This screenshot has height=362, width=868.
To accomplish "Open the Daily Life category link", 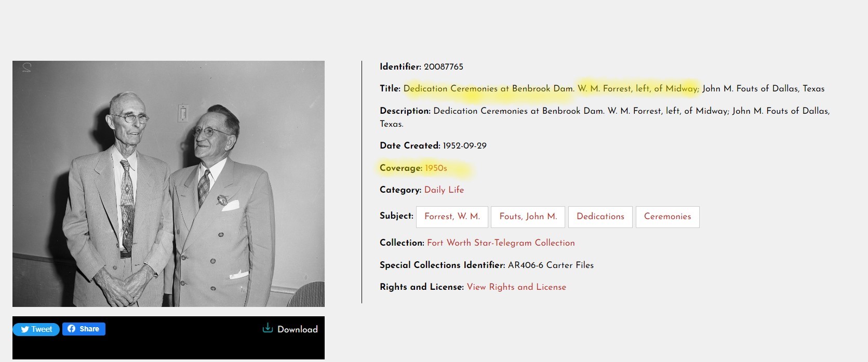I will [x=444, y=190].
